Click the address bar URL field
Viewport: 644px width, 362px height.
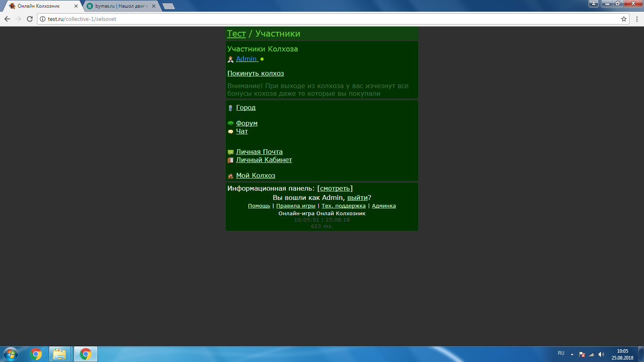tap(322, 19)
